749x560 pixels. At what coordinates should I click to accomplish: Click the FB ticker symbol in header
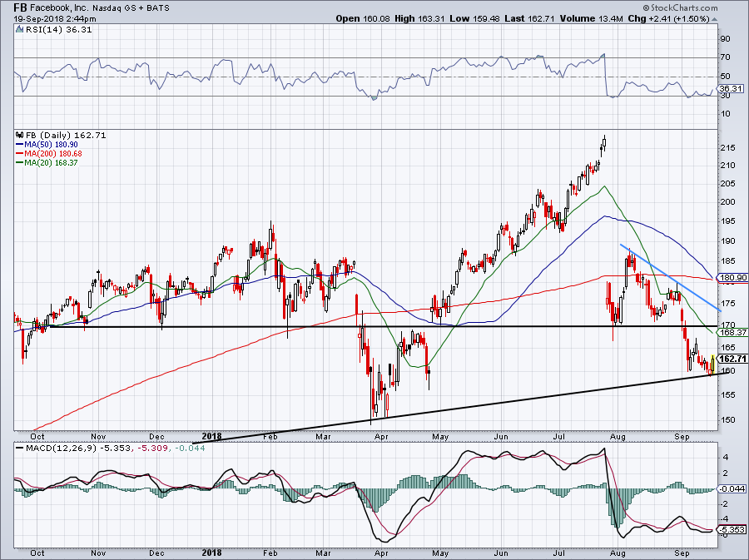click(x=20, y=7)
